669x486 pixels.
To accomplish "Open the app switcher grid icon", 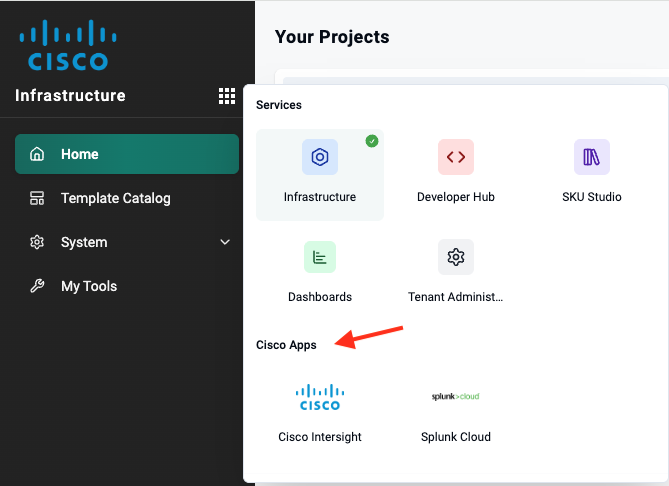I will pos(226,96).
